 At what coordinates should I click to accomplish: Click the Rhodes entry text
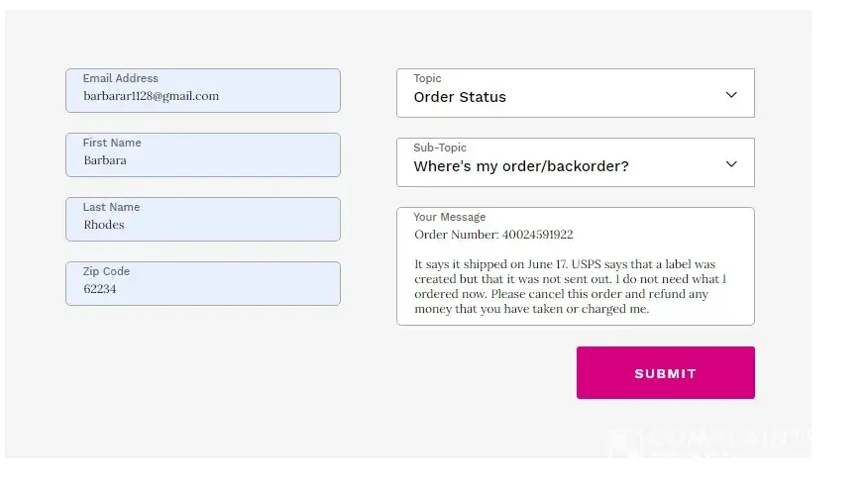pyautogui.click(x=104, y=225)
